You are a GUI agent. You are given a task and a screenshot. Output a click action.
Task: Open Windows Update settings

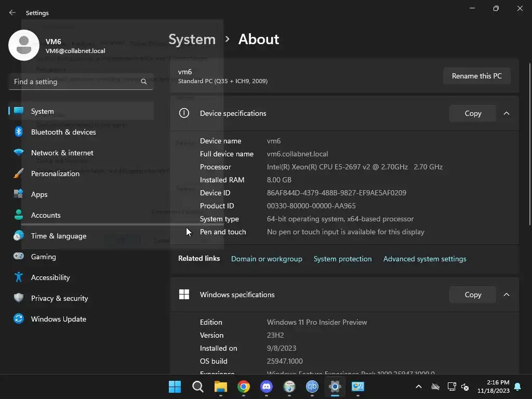pos(81,319)
